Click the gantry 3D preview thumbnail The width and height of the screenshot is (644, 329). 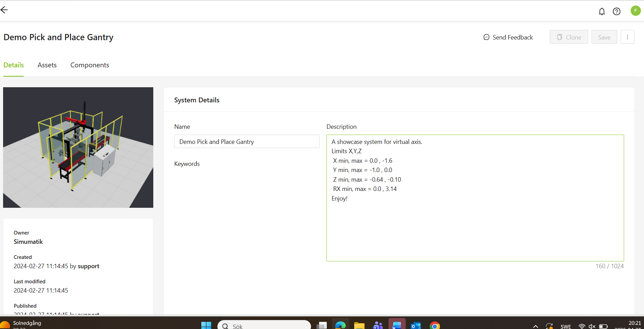(x=78, y=147)
